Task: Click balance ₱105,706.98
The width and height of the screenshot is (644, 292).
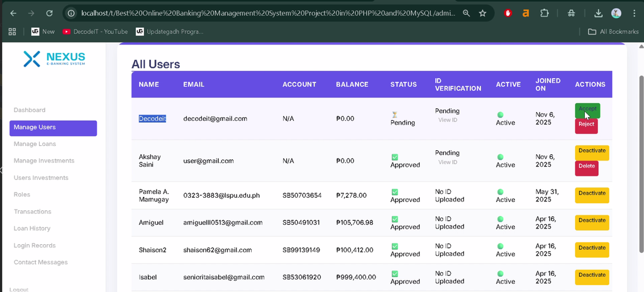Action: coord(355,223)
